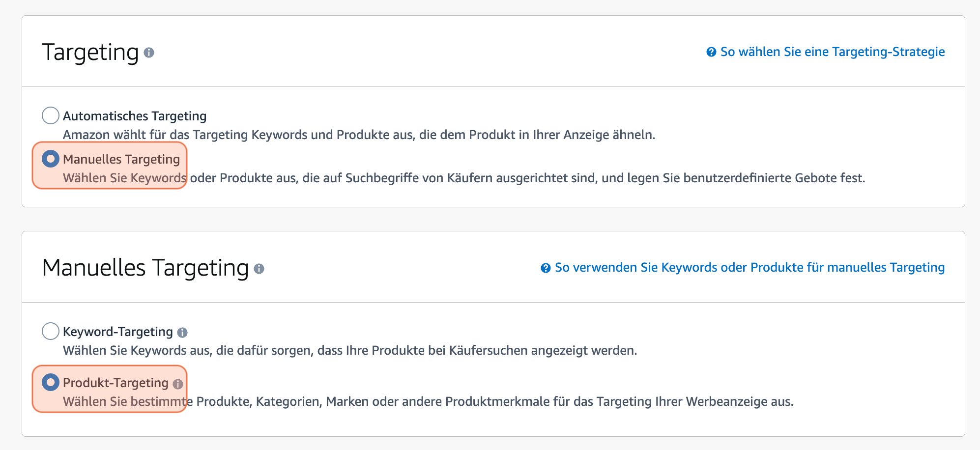
Task: Click the info icon next to Keyword-Targeting
Action: [183, 332]
